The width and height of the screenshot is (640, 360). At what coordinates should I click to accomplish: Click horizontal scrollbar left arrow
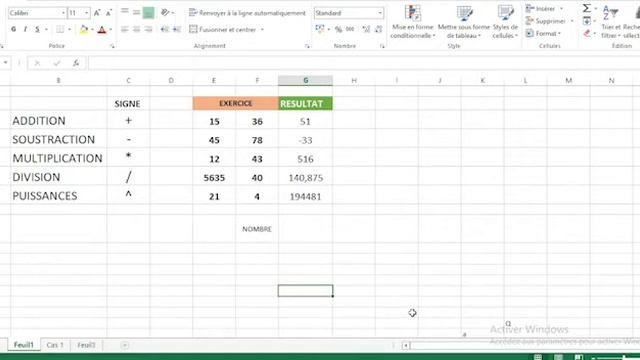point(406,346)
